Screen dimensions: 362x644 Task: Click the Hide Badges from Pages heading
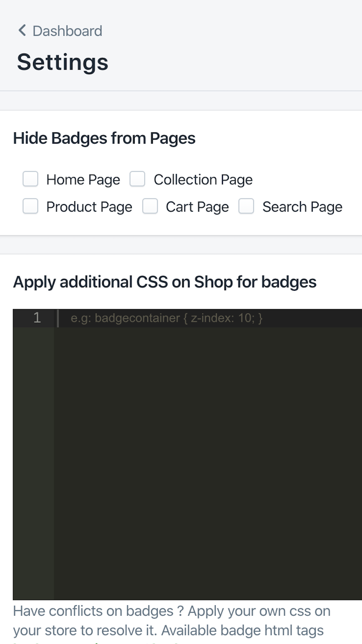coord(104,138)
